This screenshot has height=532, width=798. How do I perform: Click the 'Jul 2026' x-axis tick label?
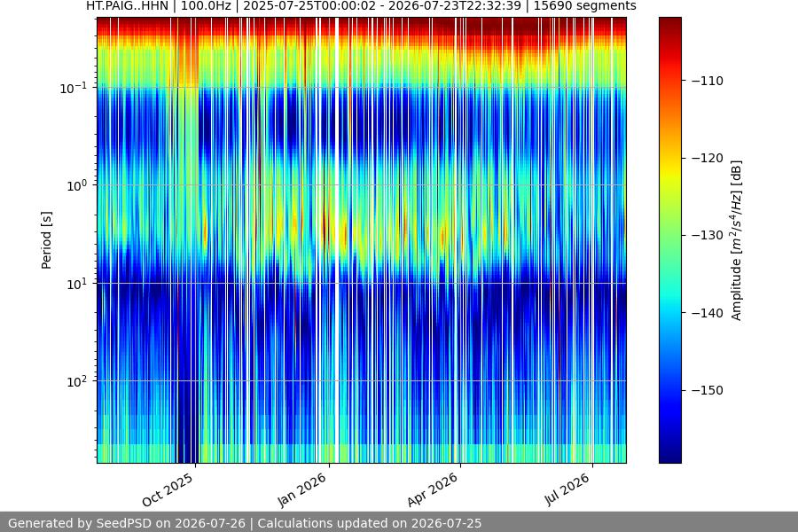pos(567,489)
